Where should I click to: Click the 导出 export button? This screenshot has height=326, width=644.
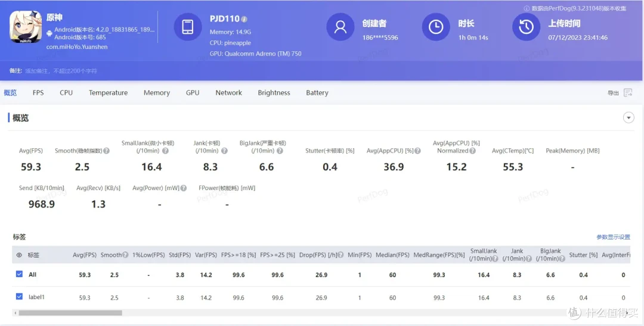613,93
